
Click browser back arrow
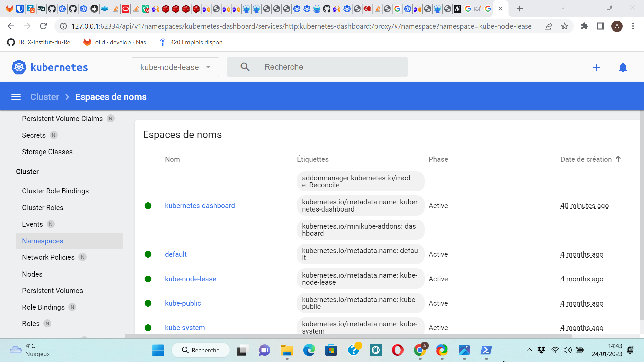click(x=11, y=26)
